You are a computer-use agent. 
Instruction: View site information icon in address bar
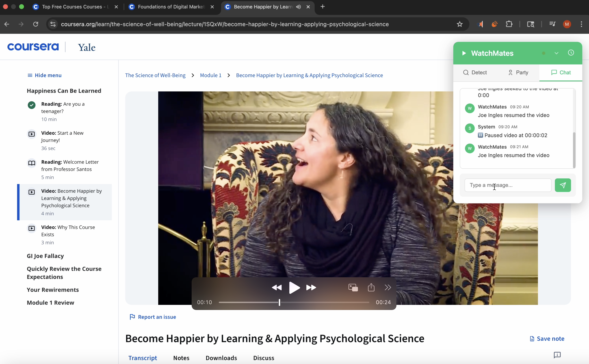[x=53, y=24]
